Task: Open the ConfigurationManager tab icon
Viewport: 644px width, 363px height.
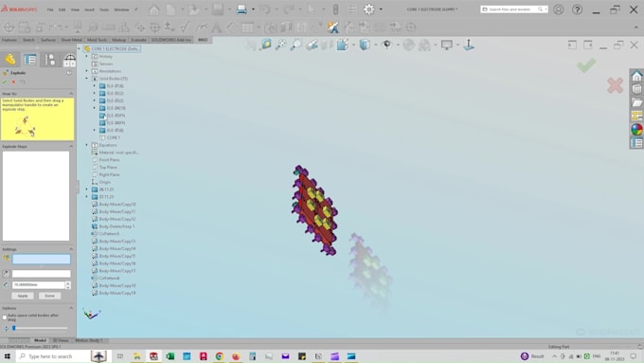Action: [x=50, y=60]
